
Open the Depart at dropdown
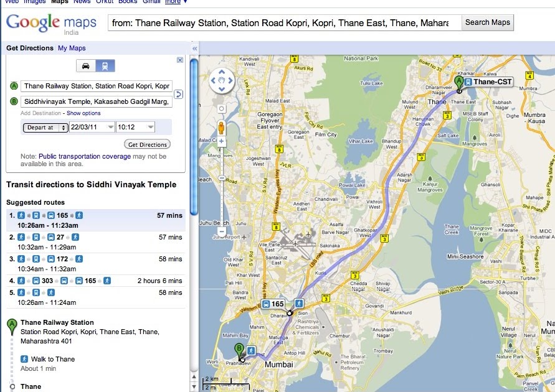click(45, 128)
